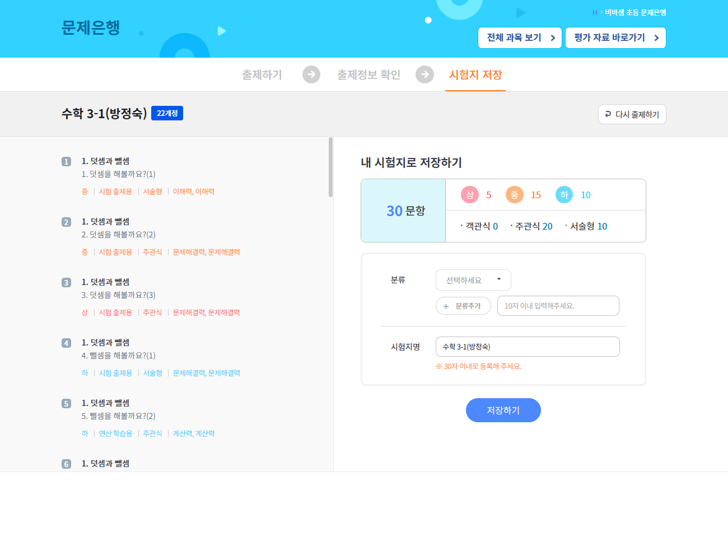Open the 분류 선택하세요 dropdown
Image resolution: width=728 pixels, height=560 pixels.
(473, 280)
